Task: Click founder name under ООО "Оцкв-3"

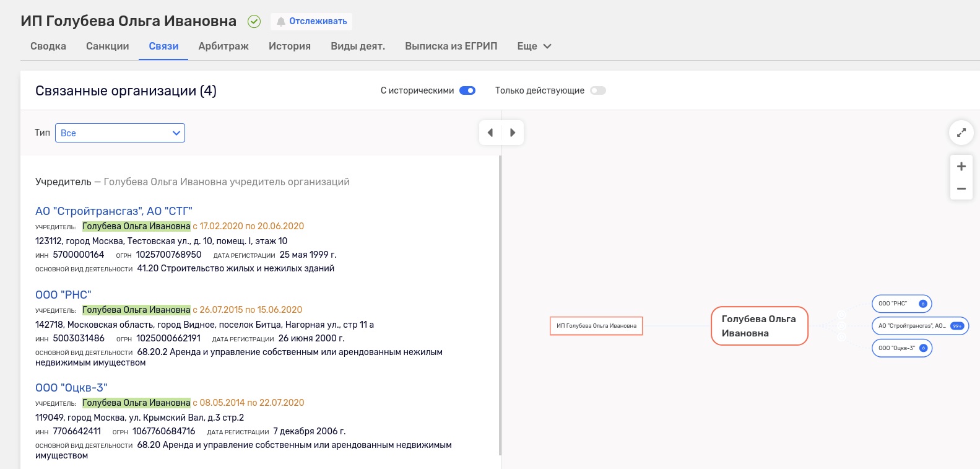Action: coord(136,403)
